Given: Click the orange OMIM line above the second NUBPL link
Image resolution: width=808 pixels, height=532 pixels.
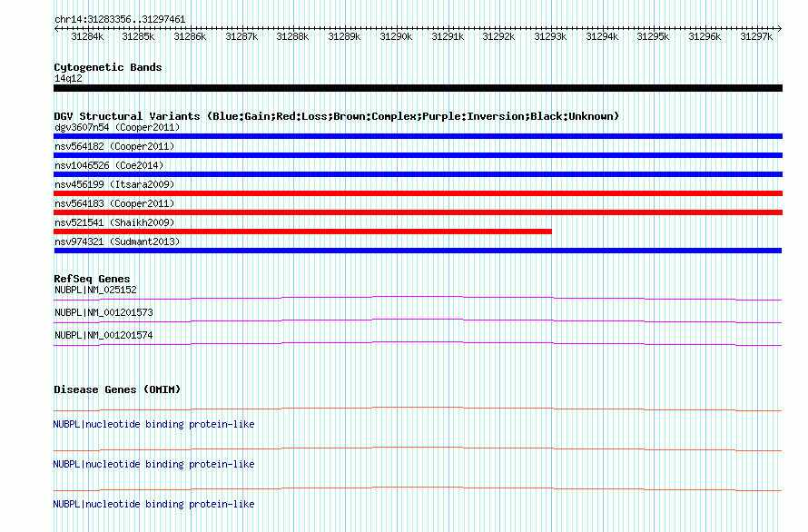Looking at the screenshot, I should point(418,448).
